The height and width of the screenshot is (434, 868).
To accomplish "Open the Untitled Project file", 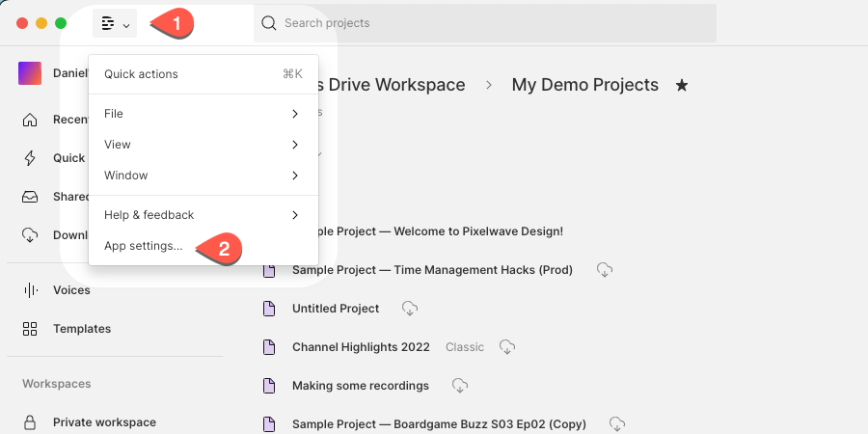I will click(x=336, y=309).
